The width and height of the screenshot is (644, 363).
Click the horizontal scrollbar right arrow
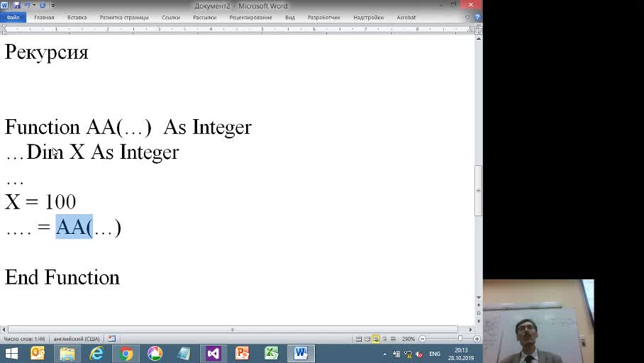point(471,330)
